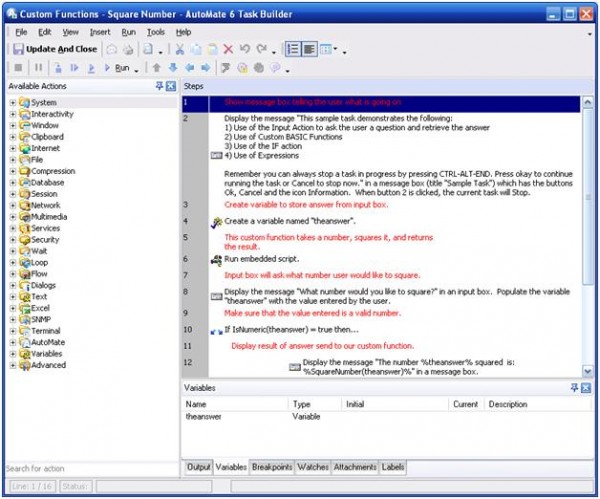The image size is (600, 499).
Task: Click the red Delete X toolbar icon
Action: click(228, 49)
